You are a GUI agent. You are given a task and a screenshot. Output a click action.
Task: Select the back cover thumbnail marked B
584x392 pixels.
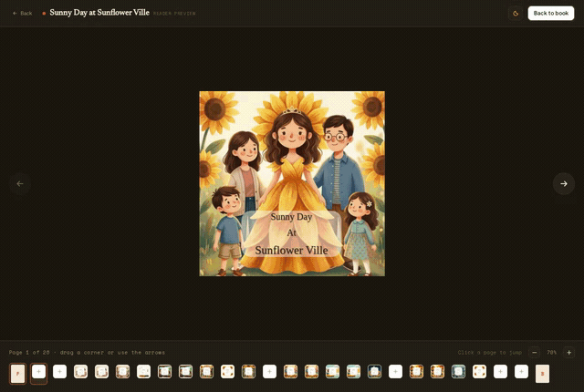pyautogui.click(x=542, y=374)
